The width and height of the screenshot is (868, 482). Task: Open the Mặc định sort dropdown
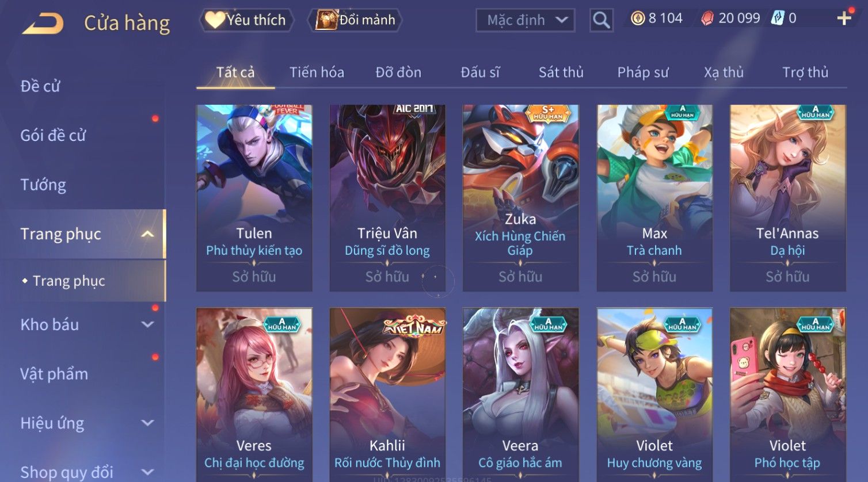pyautogui.click(x=526, y=20)
